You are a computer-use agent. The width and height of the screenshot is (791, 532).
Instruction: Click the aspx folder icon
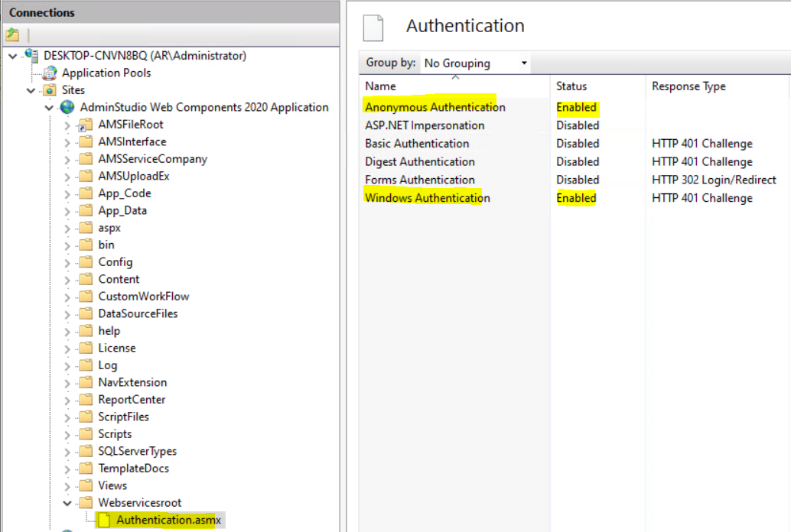pyautogui.click(x=86, y=227)
